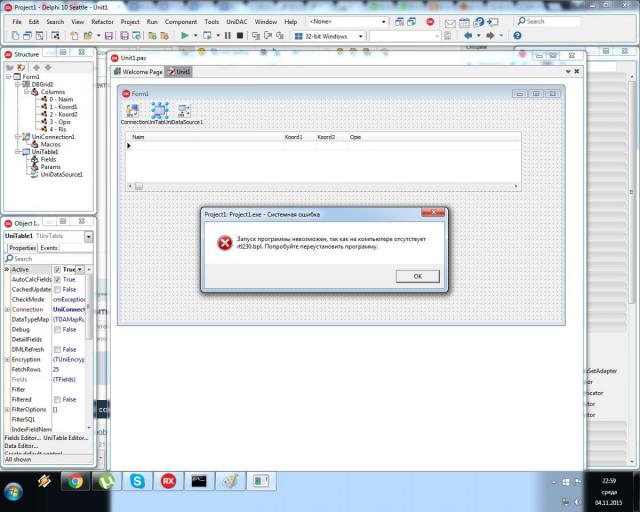Click the Save All toolbar icon
Screen dimensions: 640x512
[124, 36]
